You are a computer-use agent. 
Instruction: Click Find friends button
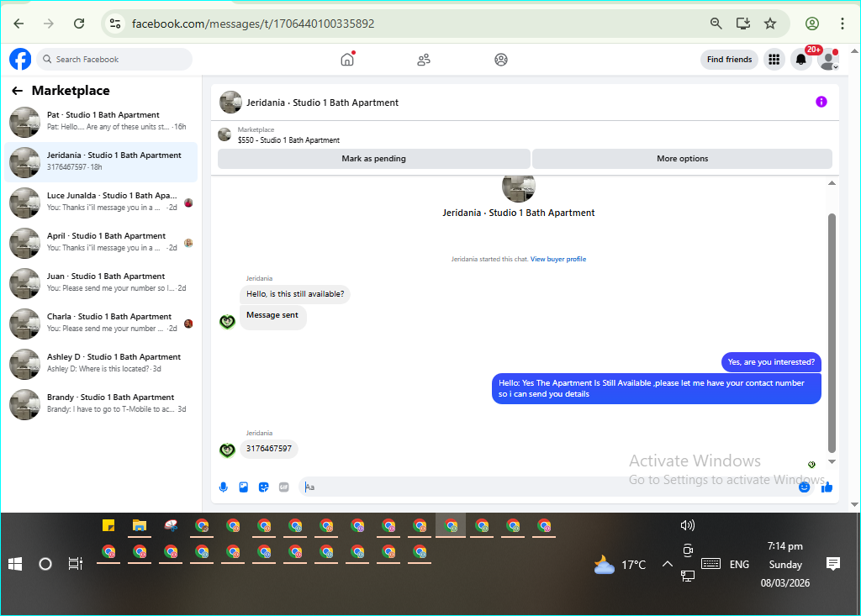(x=729, y=60)
